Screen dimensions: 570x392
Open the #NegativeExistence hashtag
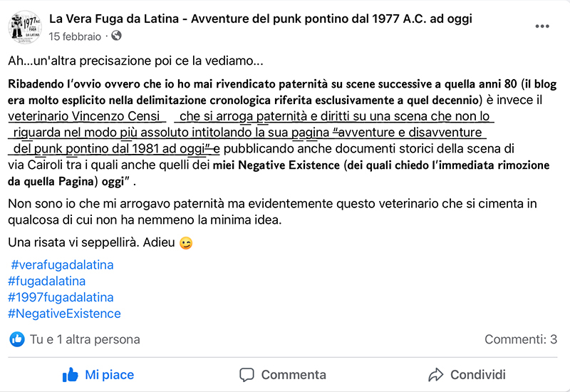tap(64, 314)
